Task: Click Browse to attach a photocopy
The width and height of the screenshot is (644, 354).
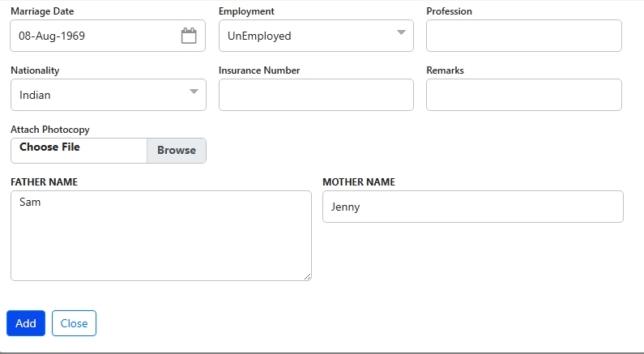Action: pyautogui.click(x=176, y=150)
